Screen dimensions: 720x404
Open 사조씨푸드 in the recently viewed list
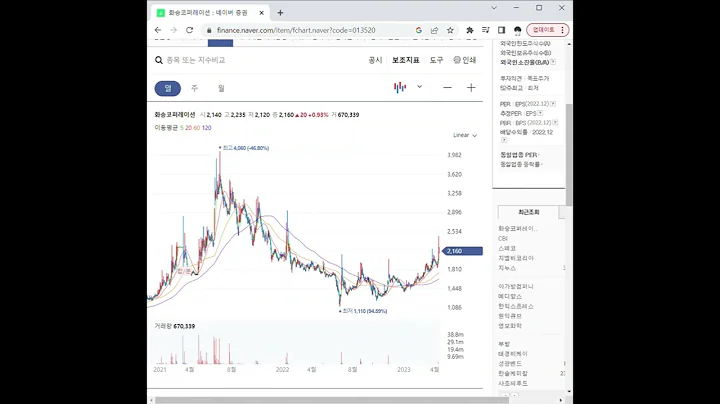513,383
